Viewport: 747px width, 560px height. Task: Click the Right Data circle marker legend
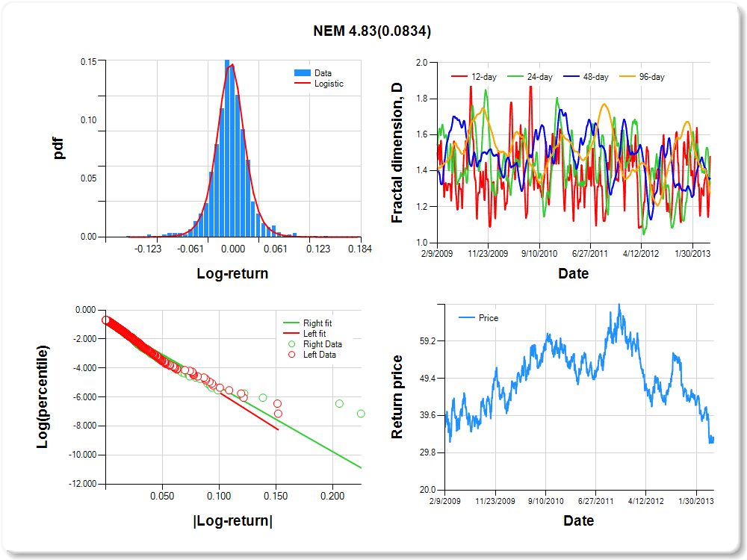pos(291,344)
